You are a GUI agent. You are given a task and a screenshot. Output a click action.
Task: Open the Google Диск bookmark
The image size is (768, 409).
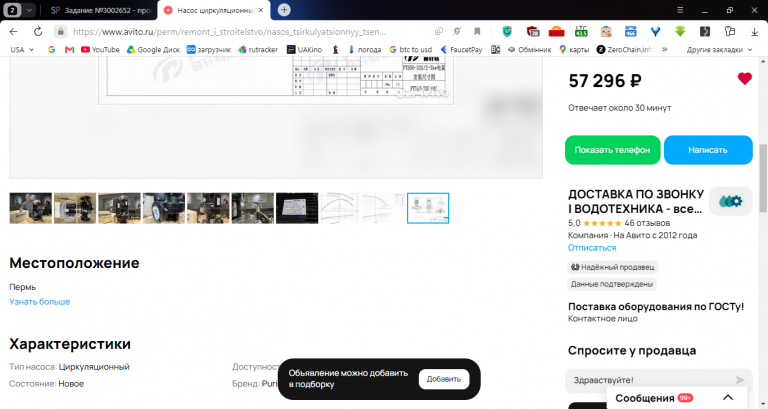click(x=153, y=49)
